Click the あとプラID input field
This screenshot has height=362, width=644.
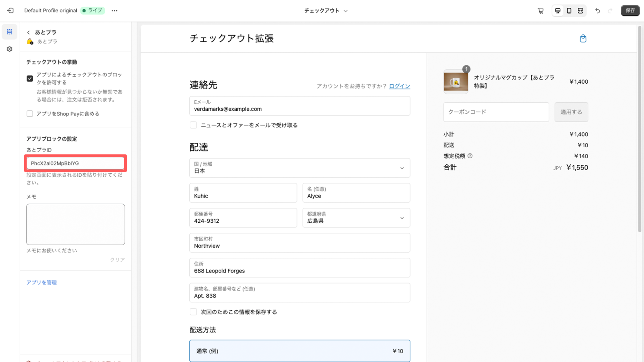(x=75, y=163)
